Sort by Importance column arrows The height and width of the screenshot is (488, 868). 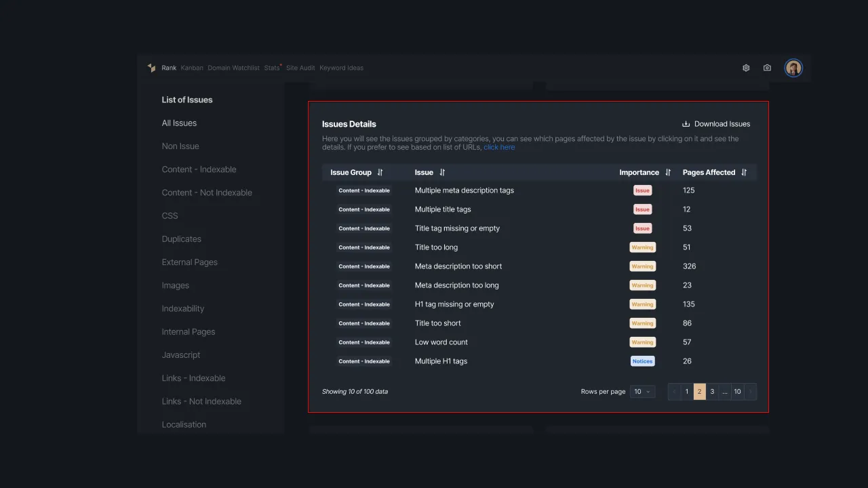coord(668,172)
